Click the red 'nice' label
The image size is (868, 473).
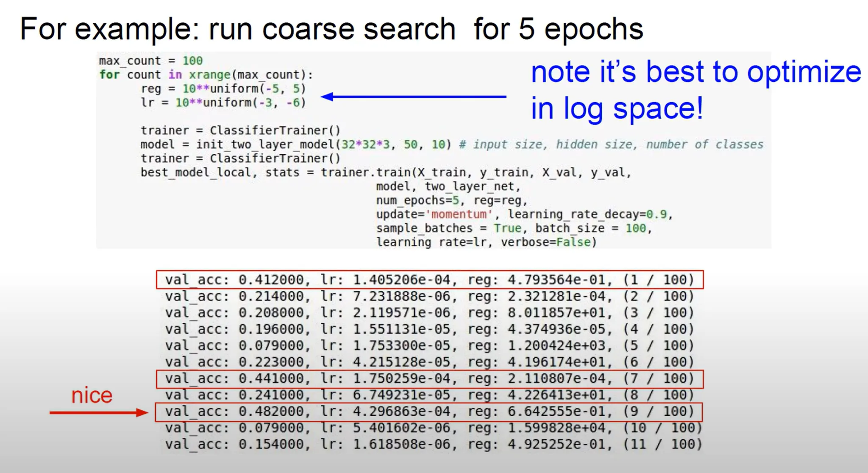click(92, 395)
